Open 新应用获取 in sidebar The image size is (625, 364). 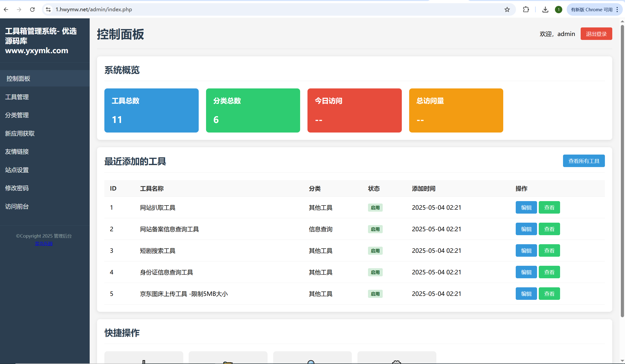point(45,133)
